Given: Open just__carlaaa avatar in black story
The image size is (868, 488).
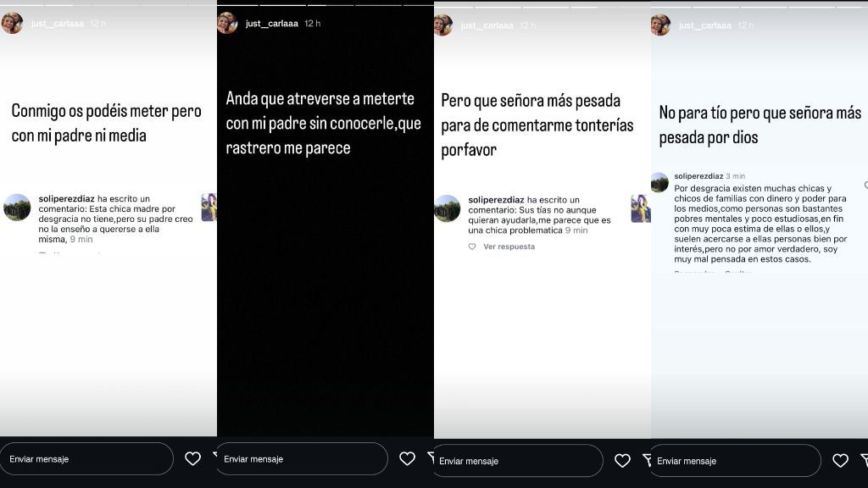Looking at the screenshot, I should click(x=227, y=23).
